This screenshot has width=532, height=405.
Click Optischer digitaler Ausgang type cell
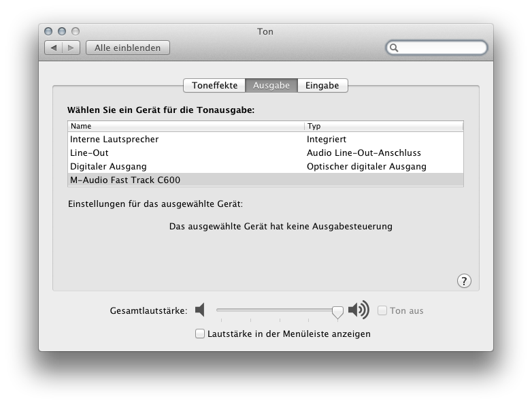[x=367, y=166]
